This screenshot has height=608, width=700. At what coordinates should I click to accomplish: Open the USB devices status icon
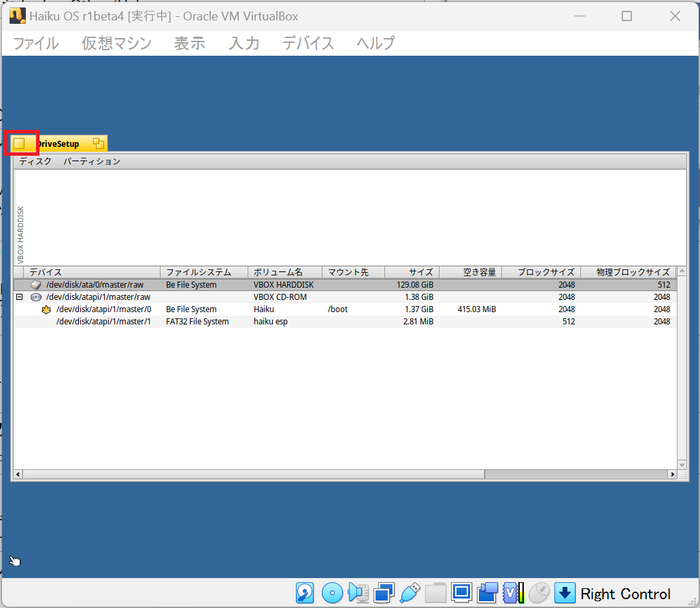tap(410, 593)
